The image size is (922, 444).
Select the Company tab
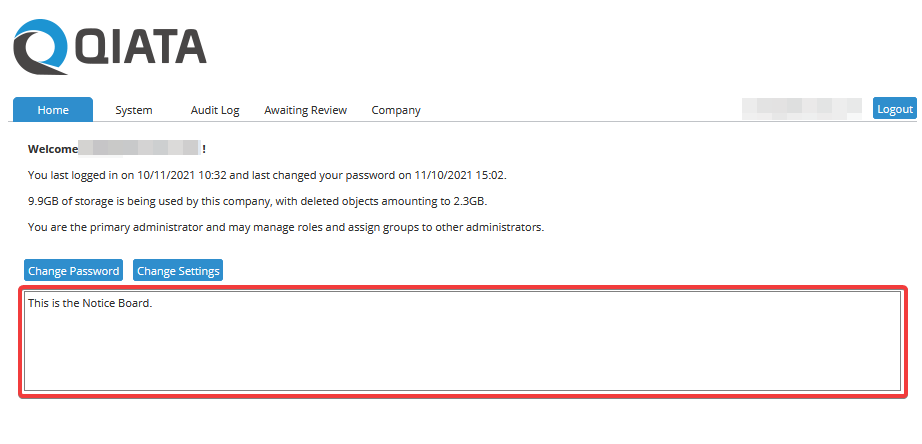click(x=396, y=110)
